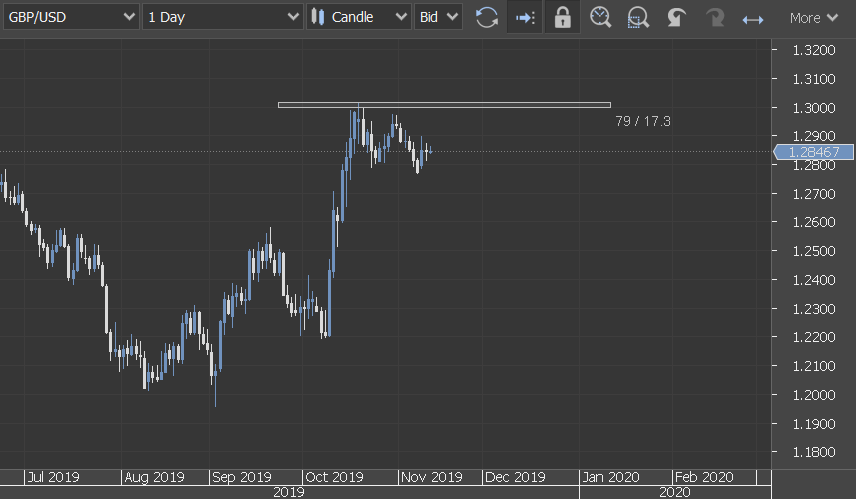Open the 1 Day timeframe dropdown

click(222, 17)
